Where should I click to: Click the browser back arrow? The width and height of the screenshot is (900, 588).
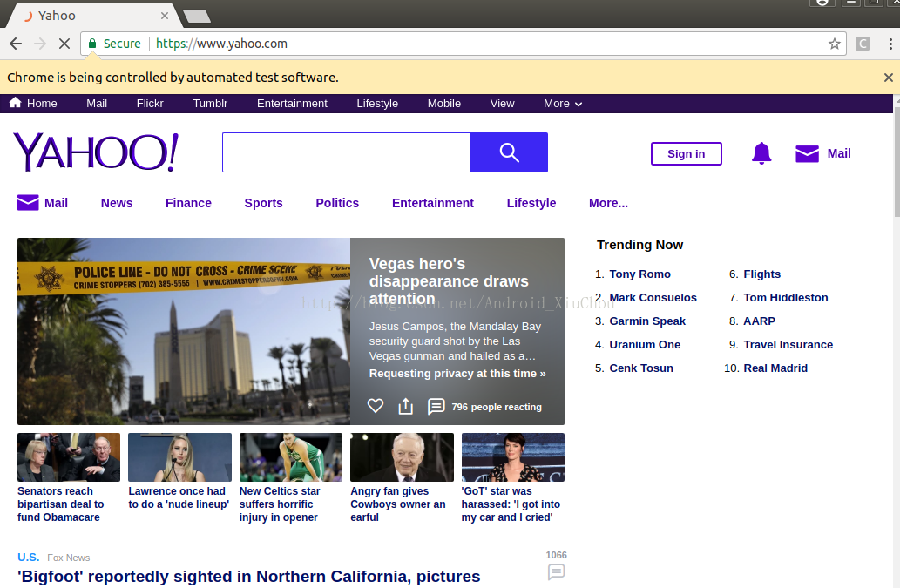(16, 44)
